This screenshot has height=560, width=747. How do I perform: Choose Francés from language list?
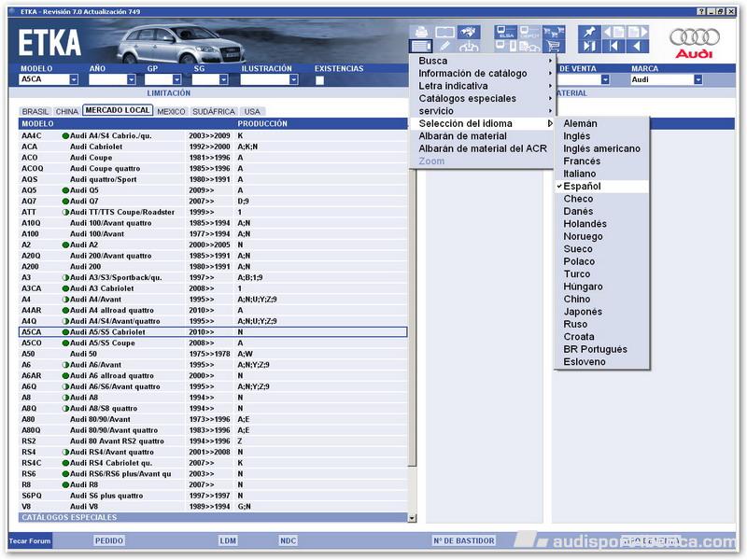pyautogui.click(x=601, y=161)
